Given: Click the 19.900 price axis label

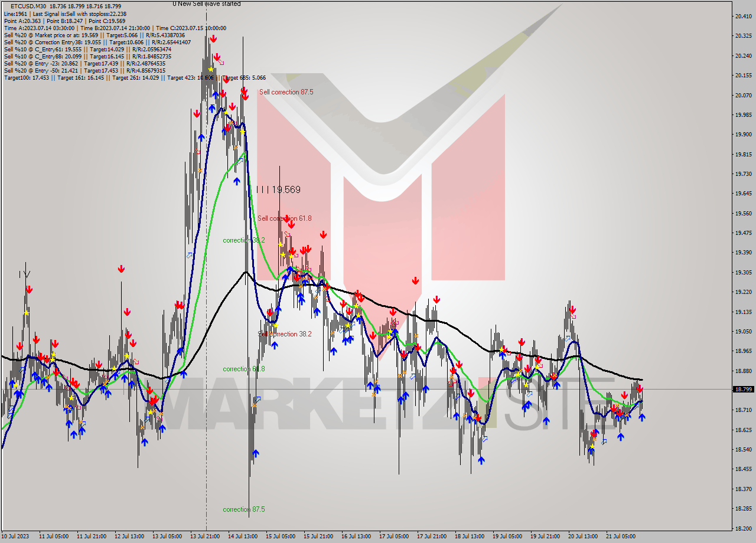Looking at the screenshot, I should tap(743, 134).
